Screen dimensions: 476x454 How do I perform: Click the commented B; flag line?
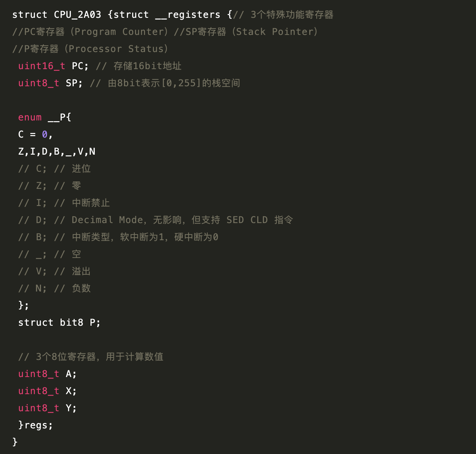118,237
